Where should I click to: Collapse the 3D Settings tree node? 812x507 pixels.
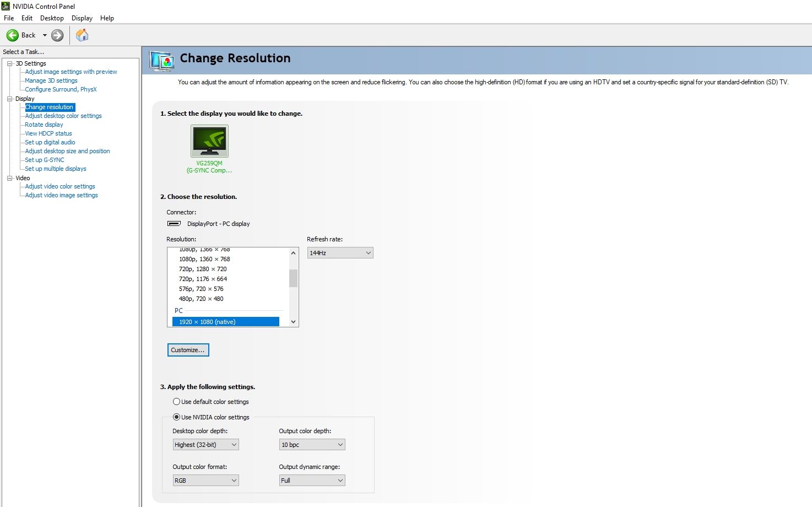coord(9,63)
